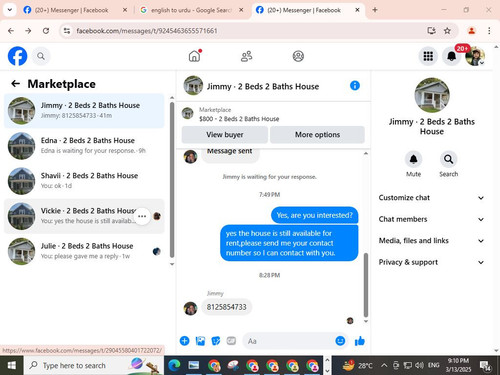Click the conversation list scrollbar
500x375 pixels.
click(x=172, y=180)
